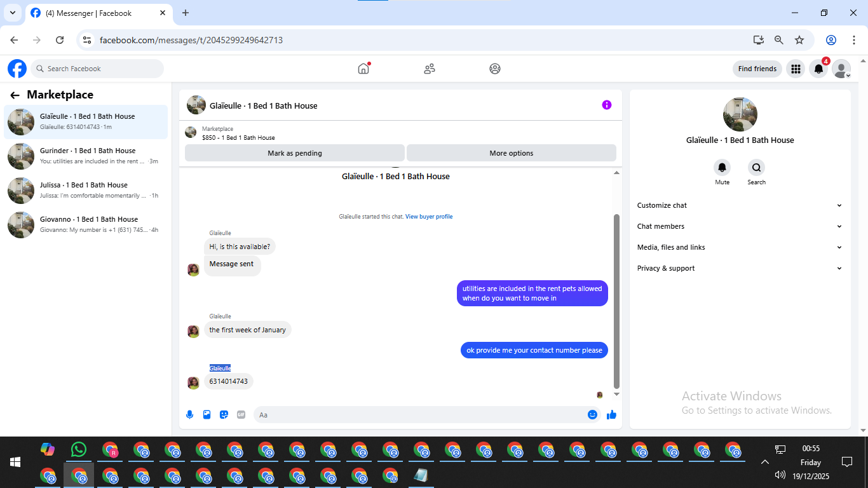Viewport: 868px width, 488px height.
Task: Click the Find friends button
Action: coord(757,69)
